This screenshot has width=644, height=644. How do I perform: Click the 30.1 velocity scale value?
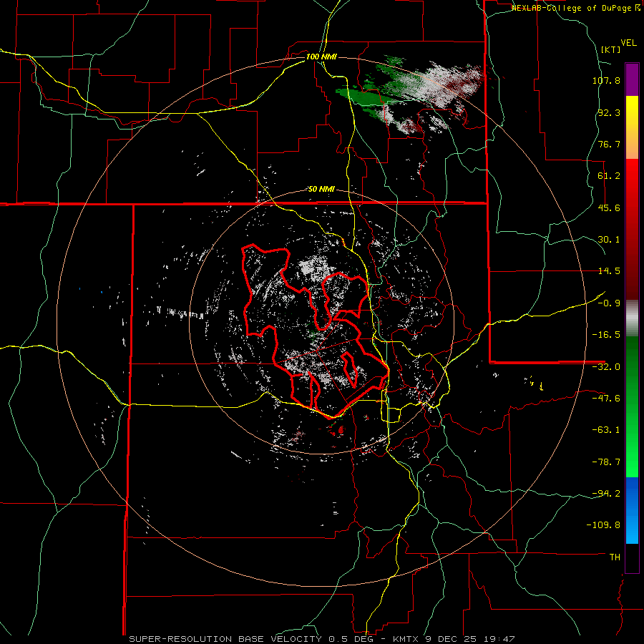[609, 240]
